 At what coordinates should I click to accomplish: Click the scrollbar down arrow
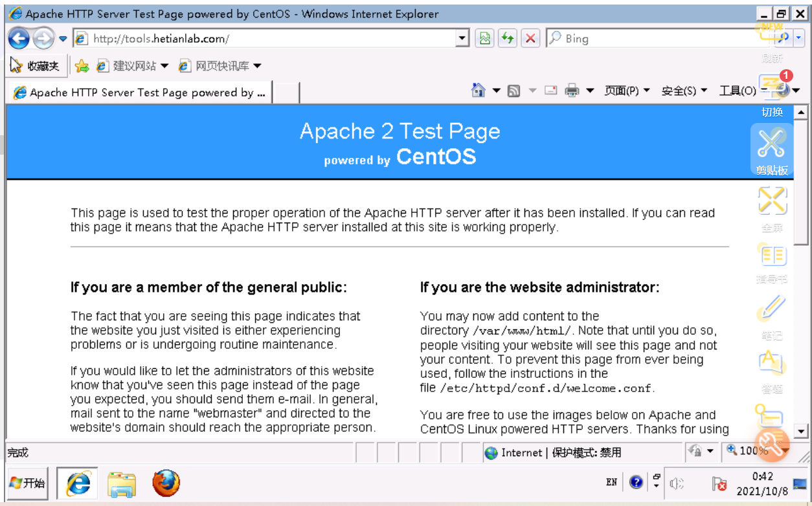tap(801, 431)
